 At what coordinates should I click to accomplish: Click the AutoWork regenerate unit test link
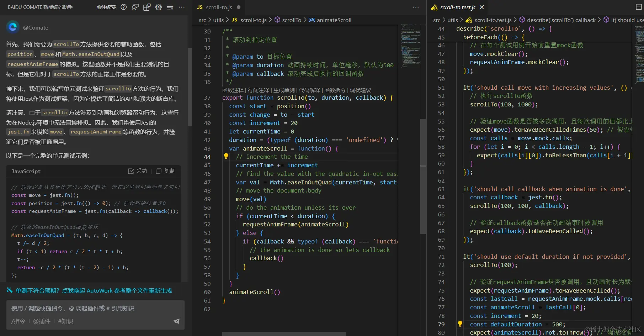(94, 290)
